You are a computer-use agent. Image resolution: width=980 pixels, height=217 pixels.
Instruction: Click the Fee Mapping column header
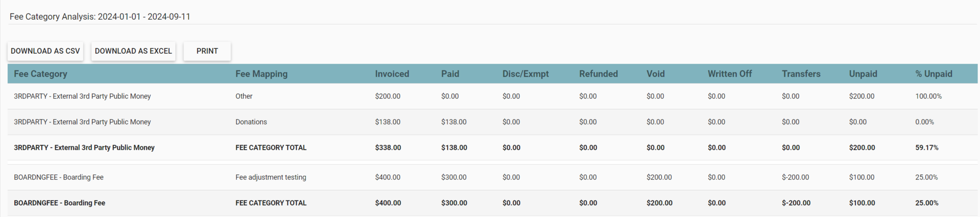point(261,74)
